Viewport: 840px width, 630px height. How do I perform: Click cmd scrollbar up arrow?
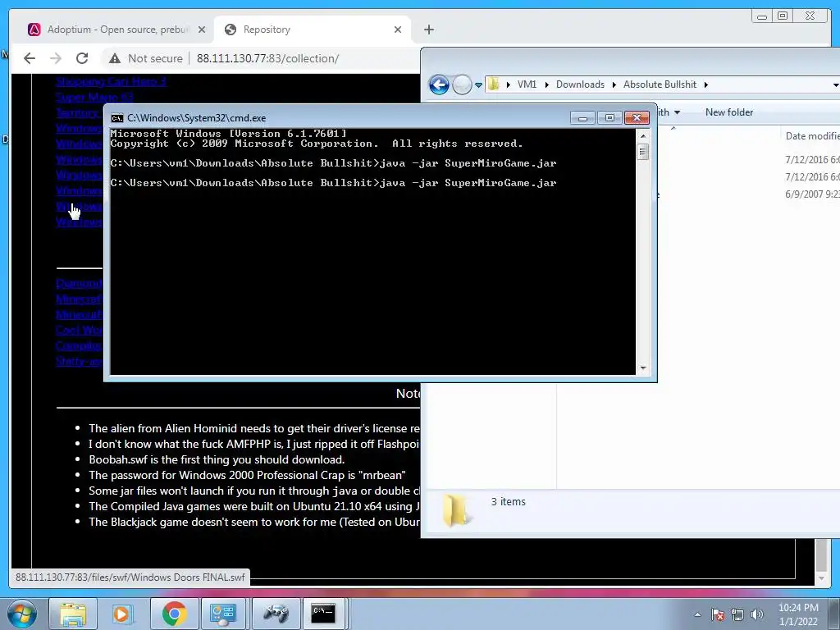pyautogui.click(x=643, y=136)
